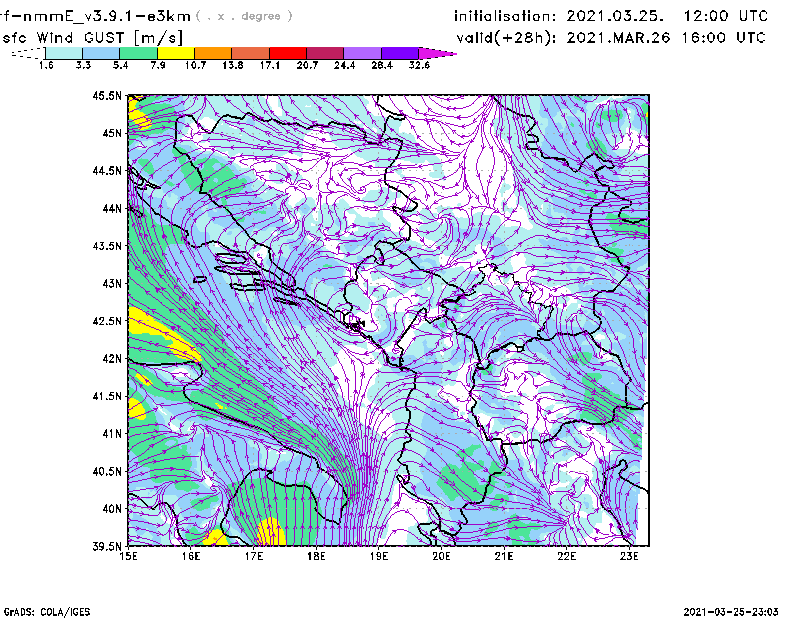This screenshot has height=618, width=800.
Task: Select the violet 28.4–32.6 legend swatch
Action: click(x=400, y=53)
